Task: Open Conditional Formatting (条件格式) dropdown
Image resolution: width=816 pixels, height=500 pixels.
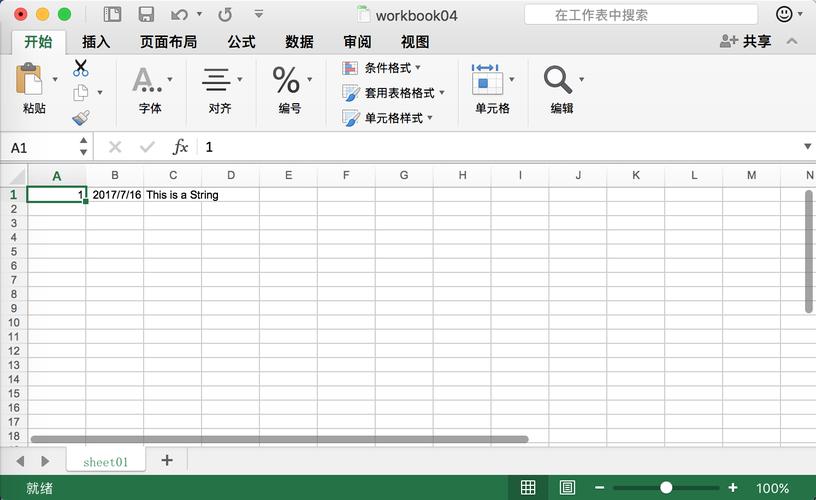Action: tap(381, 68)
